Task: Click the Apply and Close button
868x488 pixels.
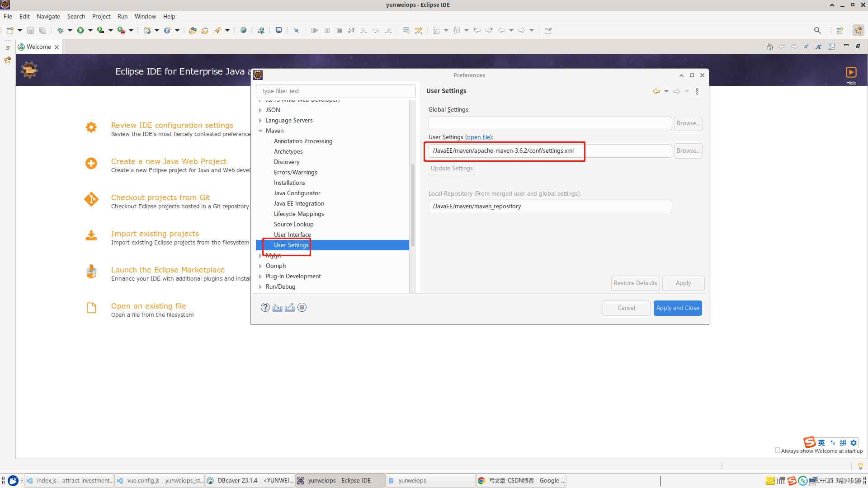Action: tap(678, 308)
